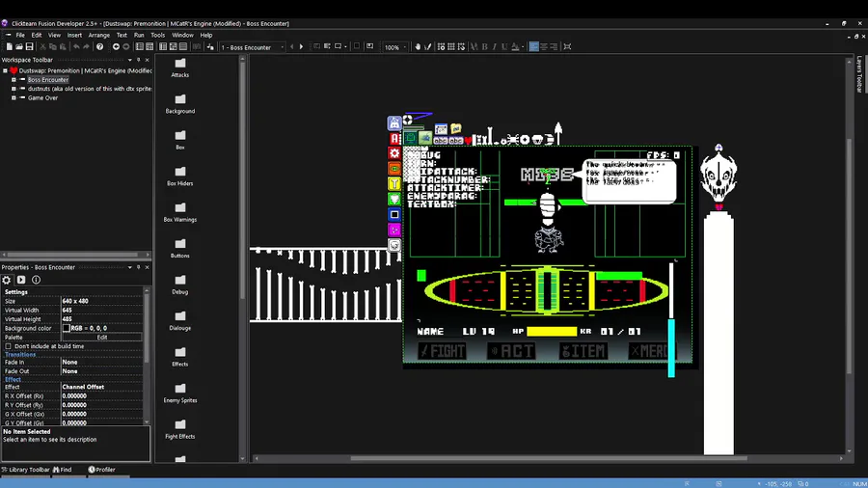Select the red gear object in frame editor
This screenshot has height=488, width=868.
click(x=394, y=153)
